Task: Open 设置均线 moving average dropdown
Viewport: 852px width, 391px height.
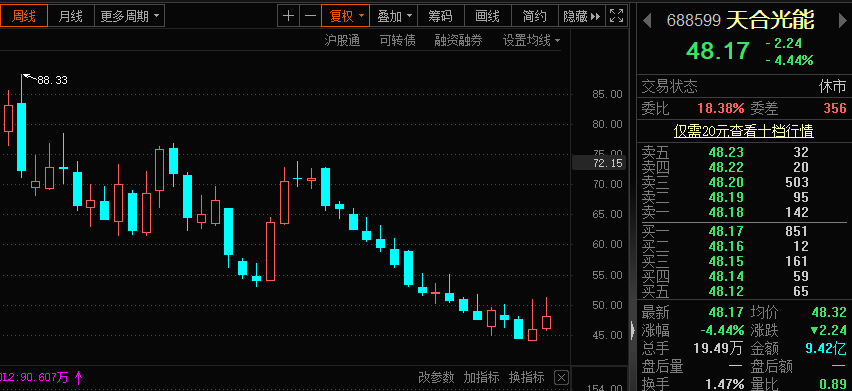Action: (532, 40)
